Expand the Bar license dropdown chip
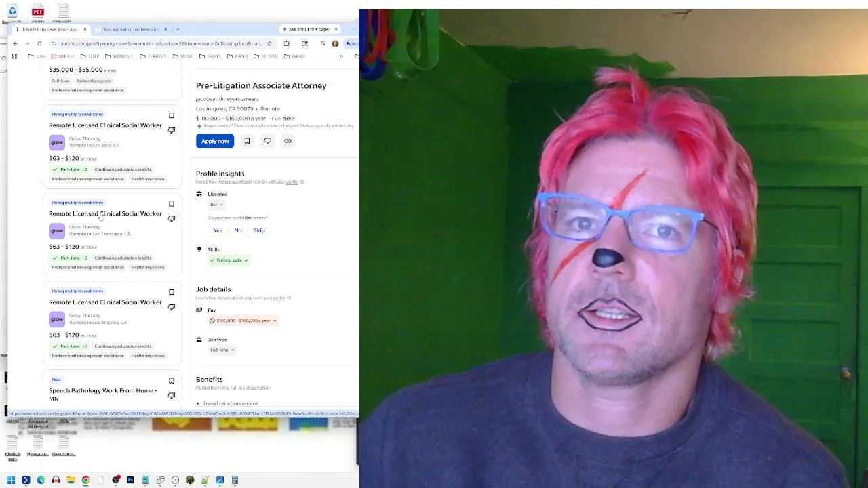Viewport: 868px width, 488px height. tap(216, 205)
